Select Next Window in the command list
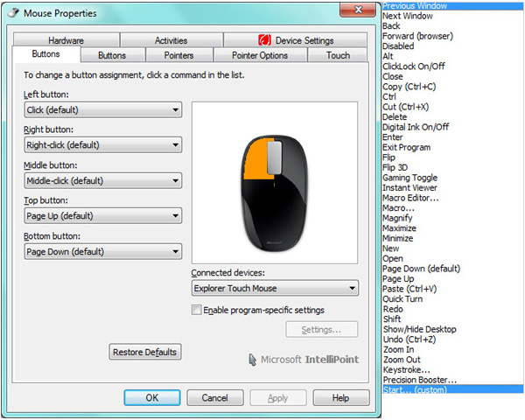 click(452, 16)
